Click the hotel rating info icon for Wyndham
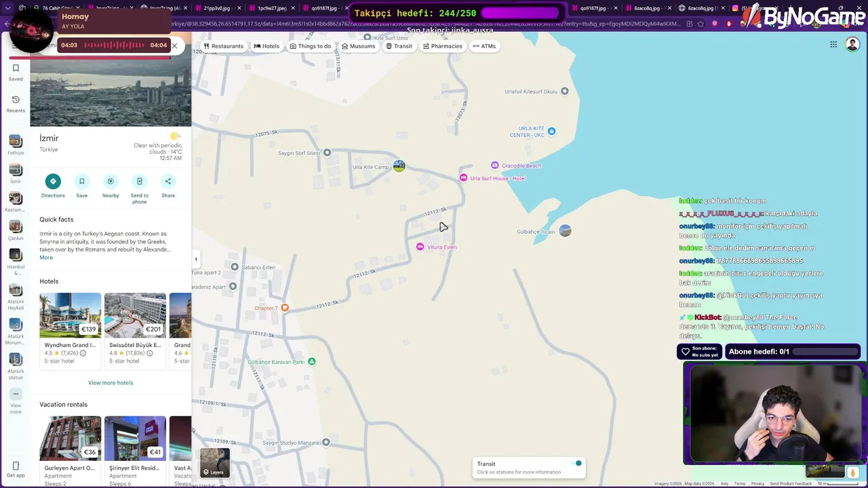 [83, 353]
